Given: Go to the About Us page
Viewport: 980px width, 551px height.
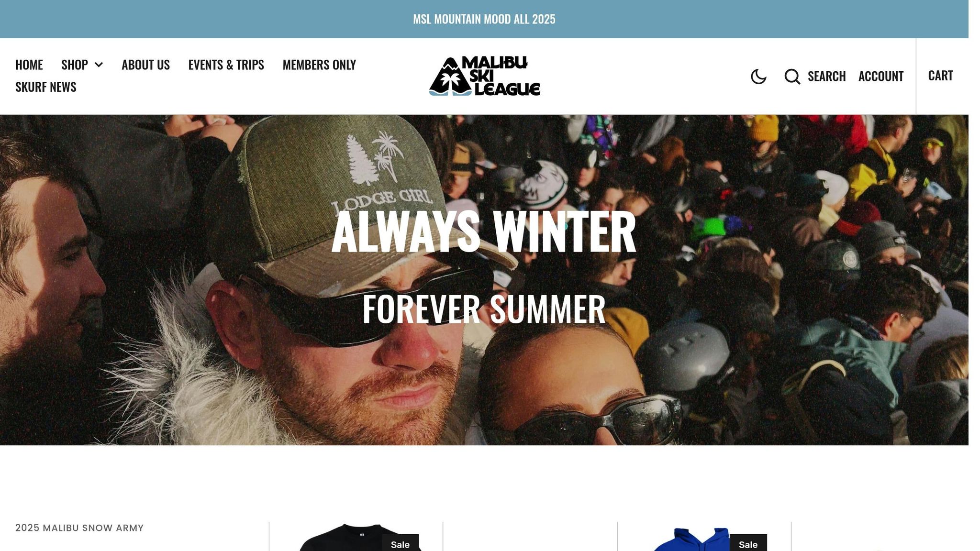Looking at the screenshot, I should click(x=145, y=65).
